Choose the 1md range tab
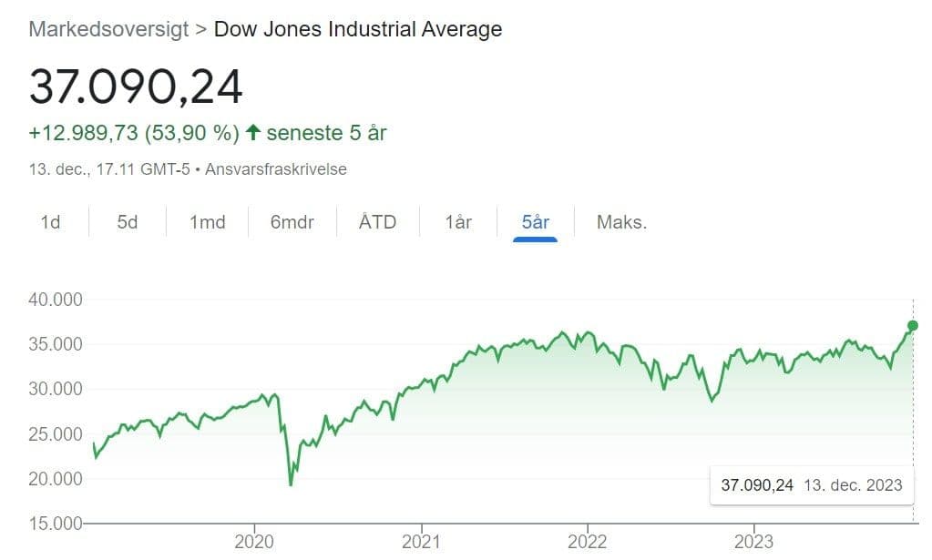 click(207, 221)
